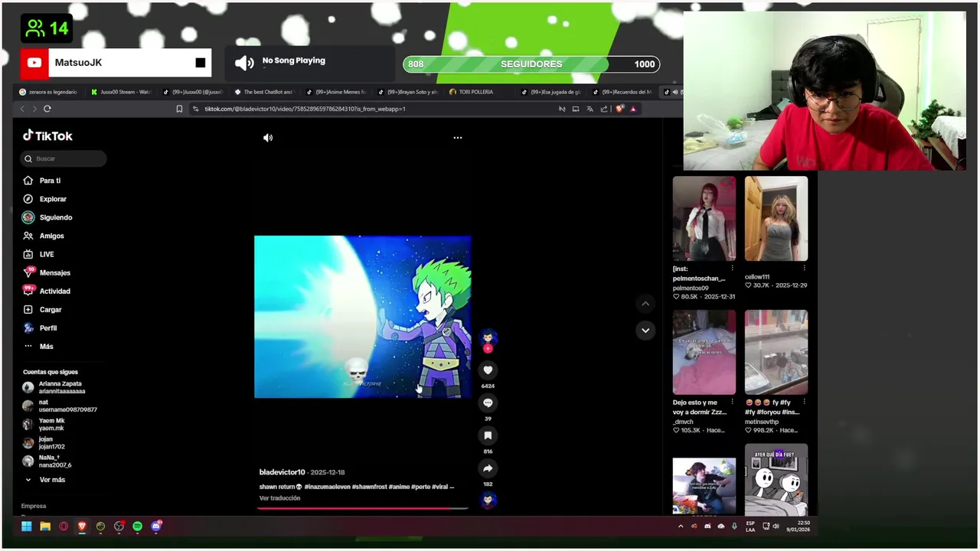Open _dmvch sleeping video thumbnail
Screen dimensions: 980x551
click(704, 352)
